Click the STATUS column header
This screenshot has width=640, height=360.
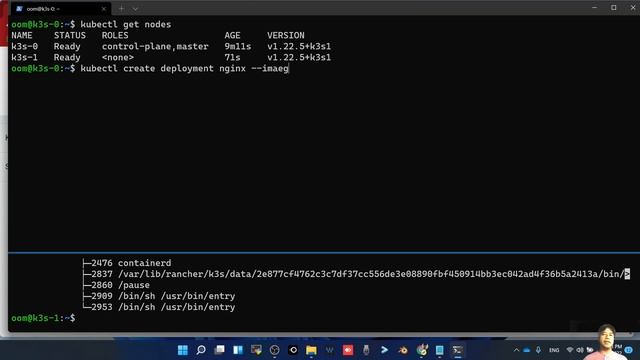[70, 36]
